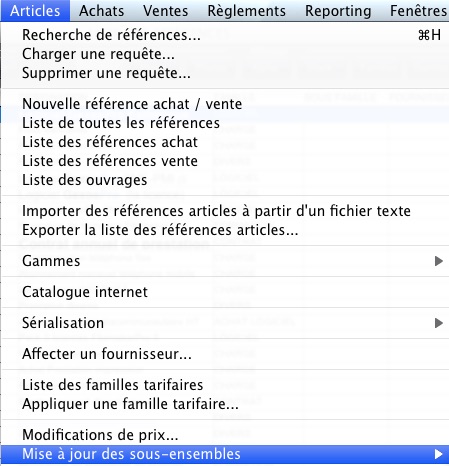Open Liste de toutes les références

225,123
